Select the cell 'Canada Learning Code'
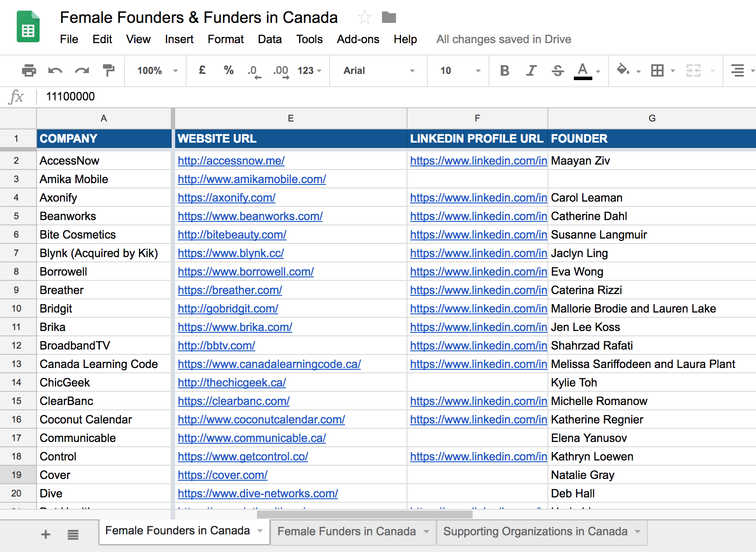756x552 pixels. coord(104,364)
